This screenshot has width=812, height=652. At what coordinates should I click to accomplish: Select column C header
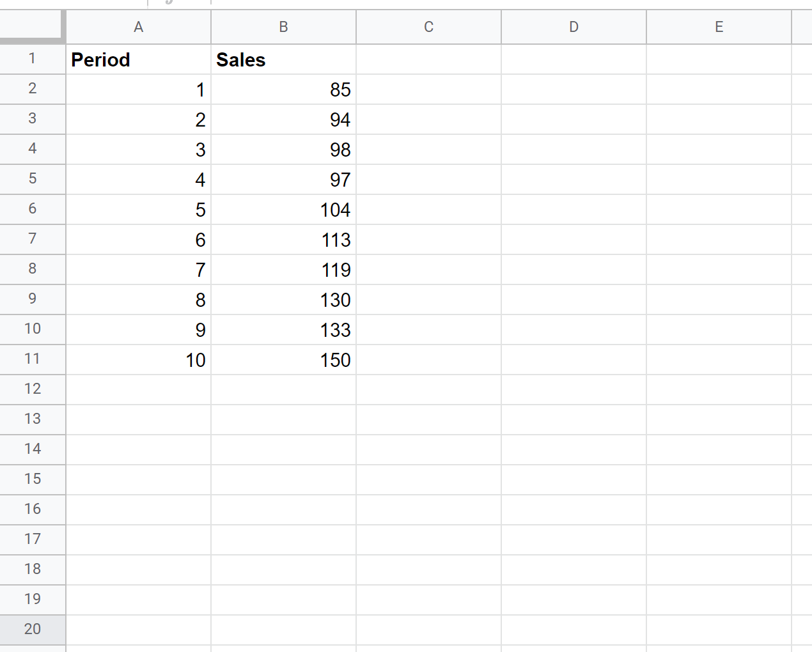(428, 27)
